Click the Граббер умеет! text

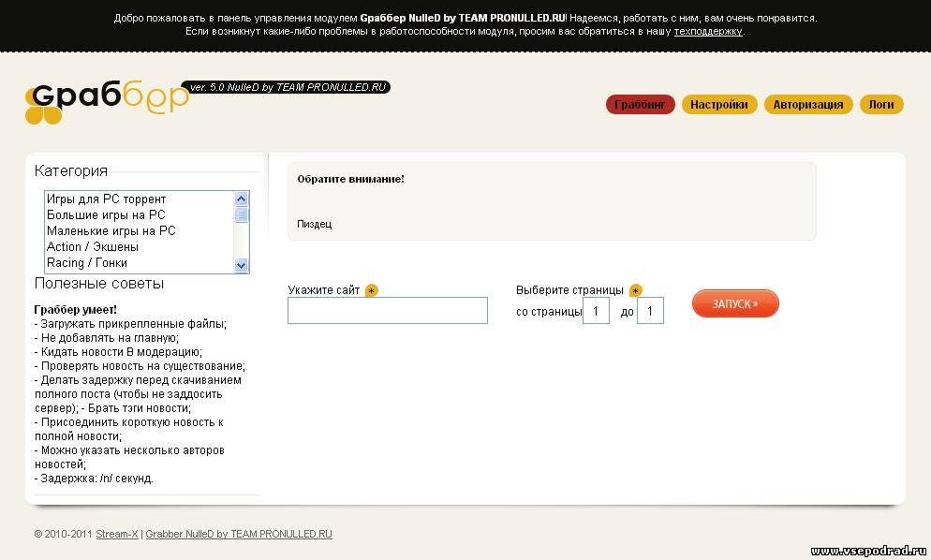[76, 309]
